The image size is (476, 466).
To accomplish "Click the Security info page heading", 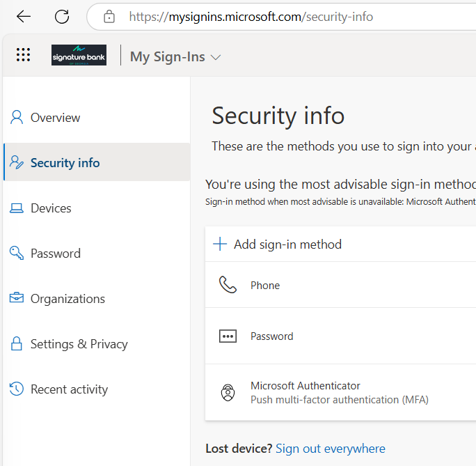I will [x=278, y=116].
